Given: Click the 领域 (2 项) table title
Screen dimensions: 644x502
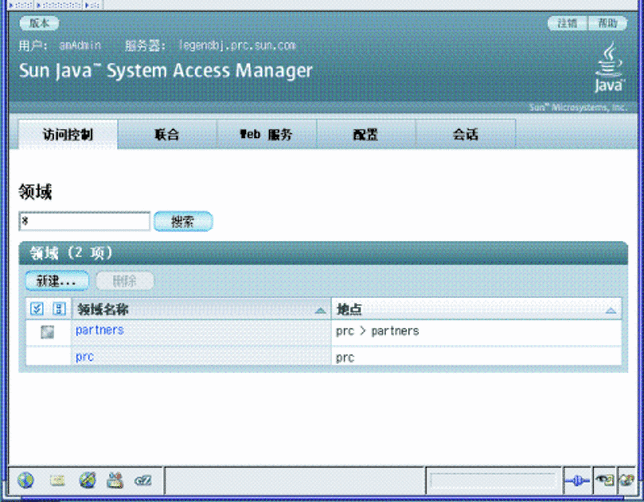Looking at the screenshot, I should (x=71, y=253).
